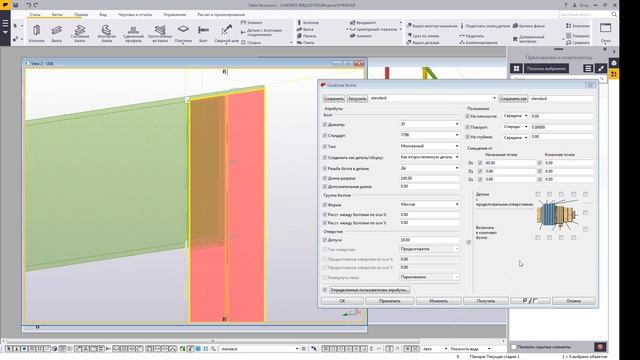Viewport: 640px width, 360px height.
Task: Click the concrete Панель item
Action: 307,36
